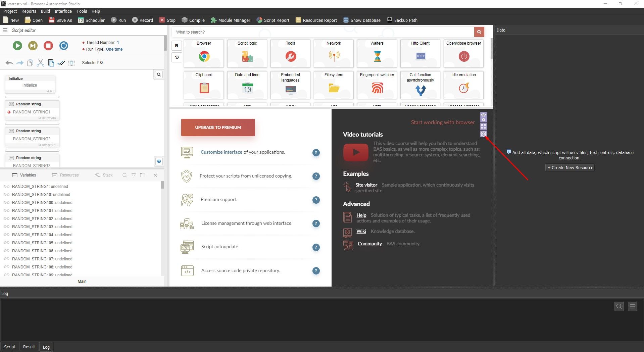
Task: Click the blue restart script icon
Action: (x=64, y=46)
